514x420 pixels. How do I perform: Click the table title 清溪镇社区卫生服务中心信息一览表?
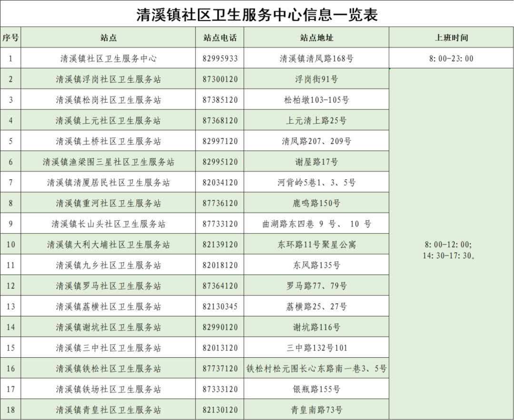click(257, 15)
